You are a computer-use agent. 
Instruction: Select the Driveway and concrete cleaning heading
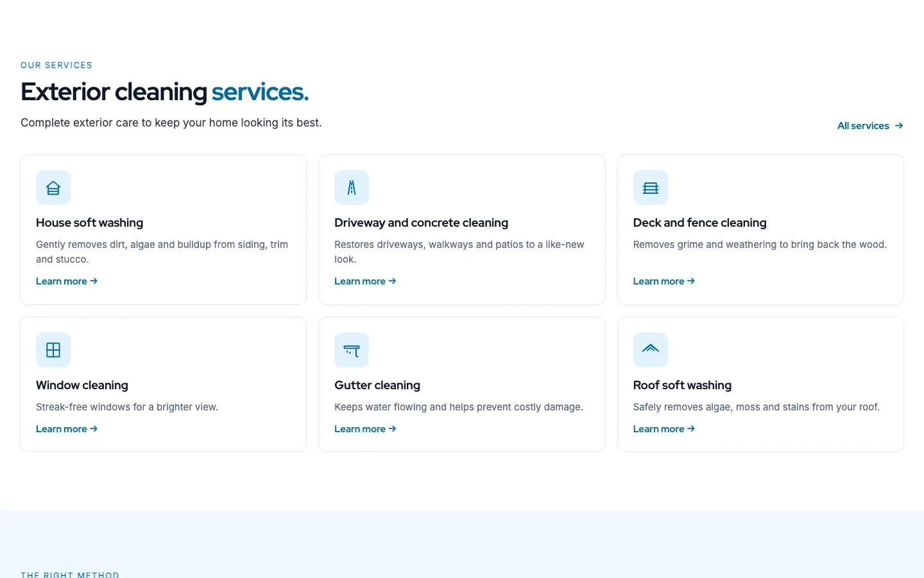coord(422,223)
